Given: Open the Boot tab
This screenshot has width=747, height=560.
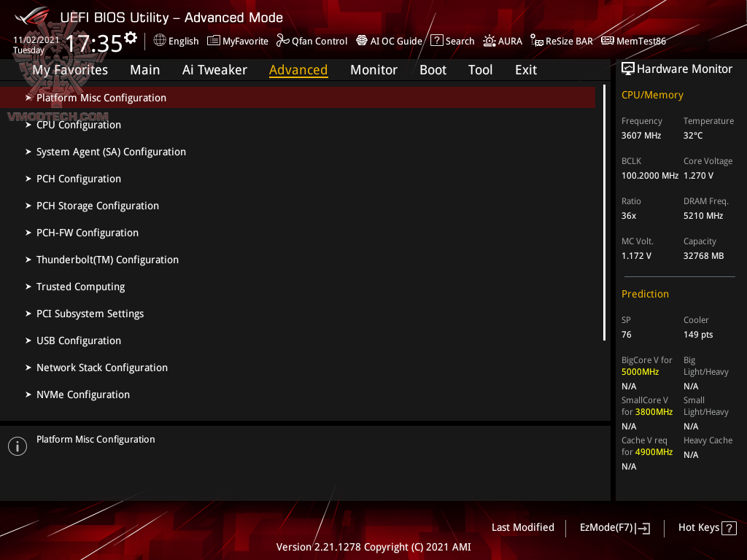Looking at the screenshot, I should coord(433,69).
